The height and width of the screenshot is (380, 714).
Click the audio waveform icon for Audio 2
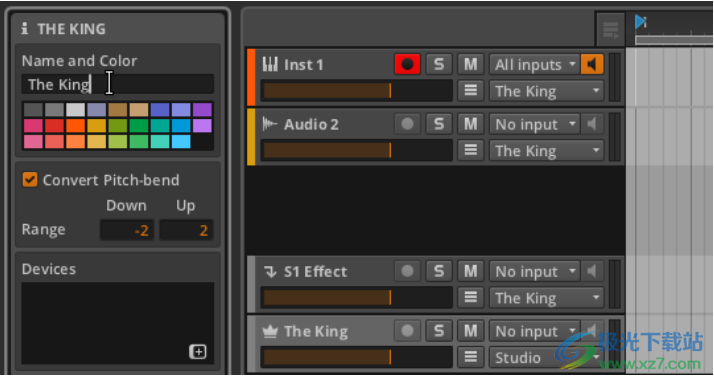(270, 124)
